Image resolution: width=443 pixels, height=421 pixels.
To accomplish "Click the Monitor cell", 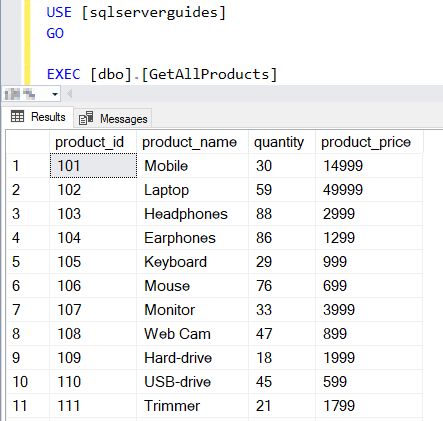I will [192, 310].
